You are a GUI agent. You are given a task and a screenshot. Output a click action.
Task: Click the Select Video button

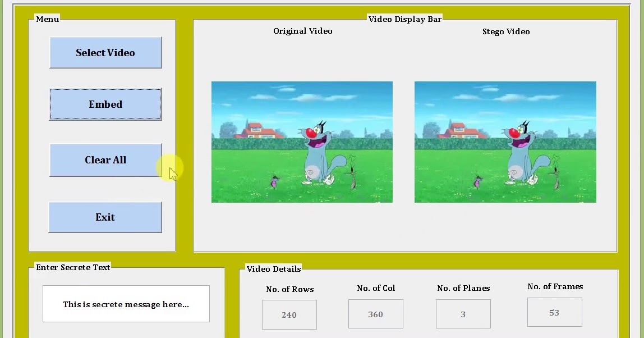click(x=105, y=53)
